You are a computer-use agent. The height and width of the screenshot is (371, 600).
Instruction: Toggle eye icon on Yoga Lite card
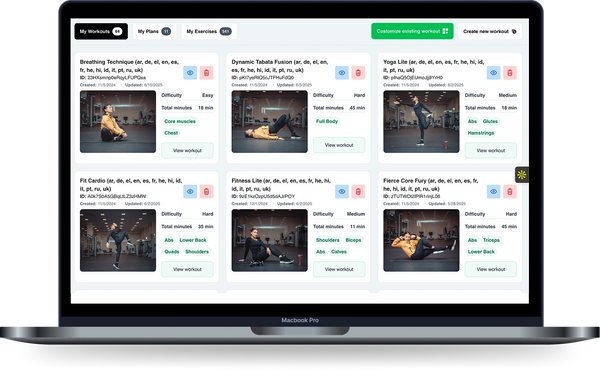494,73
